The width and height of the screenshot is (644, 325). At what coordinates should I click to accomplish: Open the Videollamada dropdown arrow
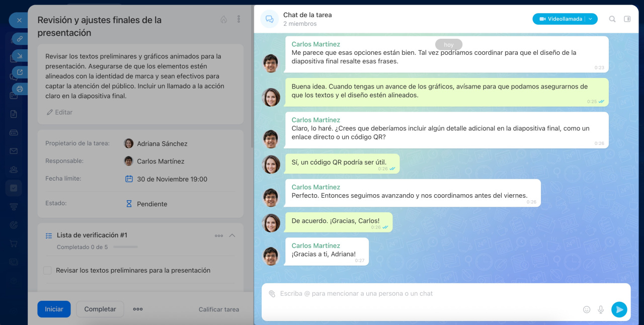point(591,19)
